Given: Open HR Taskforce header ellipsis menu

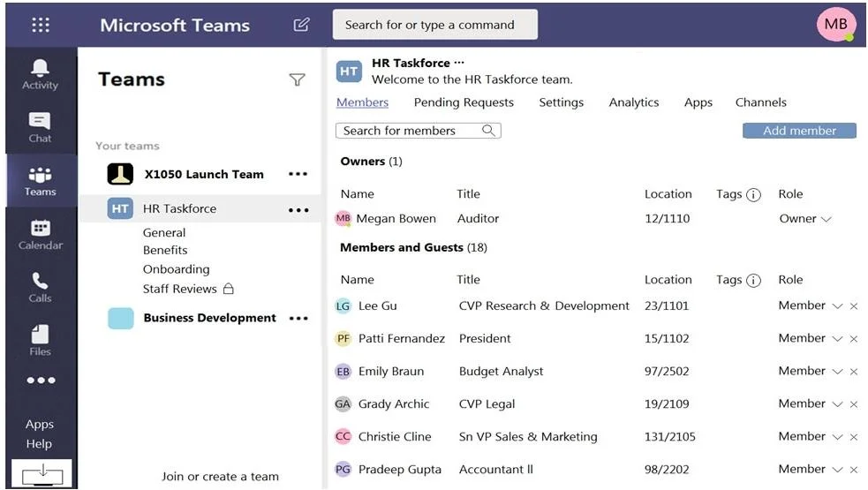Looking at the screenshot, I should [459, 63].
